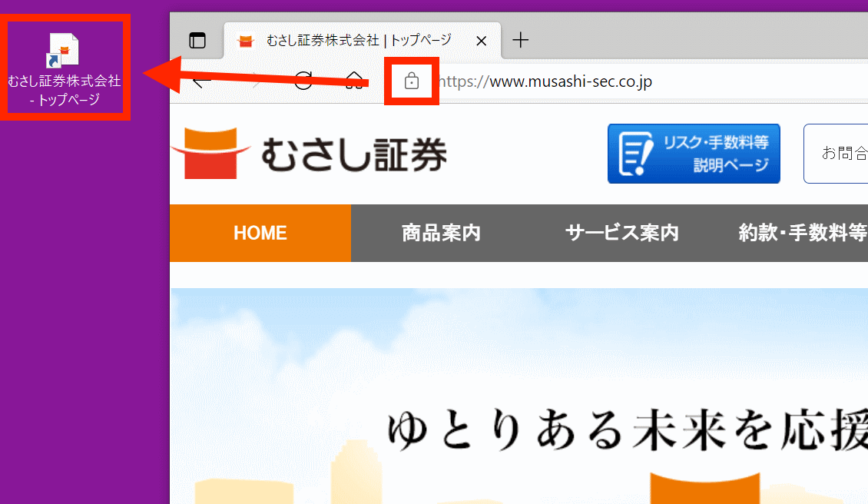Open the リスク・手数料等 説明ページ button
Image resolution: width=868 pixels, height=504 pixels.
694,154
